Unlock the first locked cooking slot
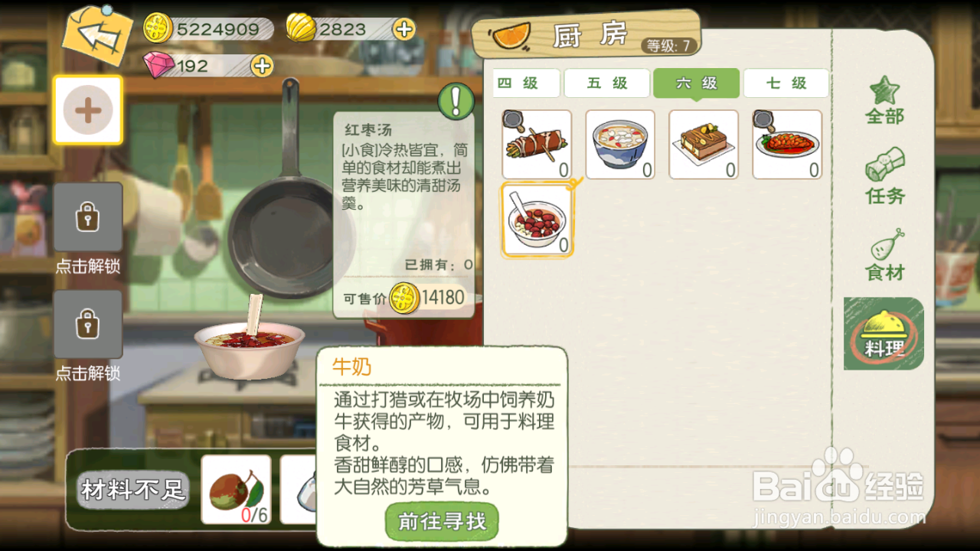Viewport: 980px width, 551px height. (88, 217)
